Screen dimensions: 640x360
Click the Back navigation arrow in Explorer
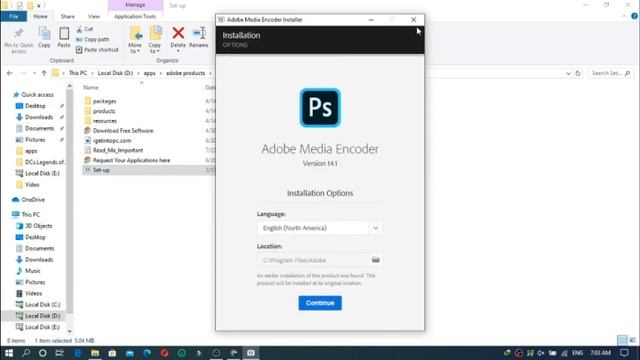(10, 73)
